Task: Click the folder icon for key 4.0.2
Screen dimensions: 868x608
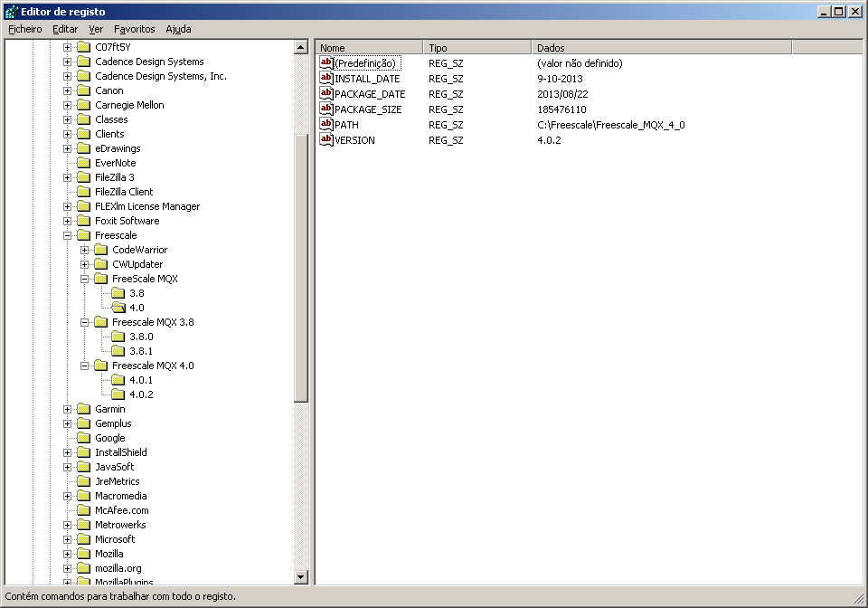Action: click(118, 394)
